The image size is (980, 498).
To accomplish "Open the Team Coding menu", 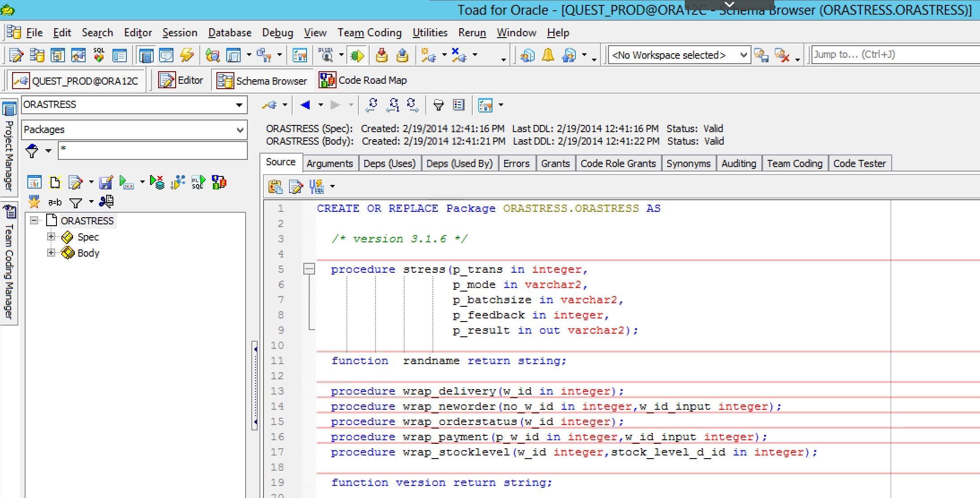I will click(x=370, y=33).
